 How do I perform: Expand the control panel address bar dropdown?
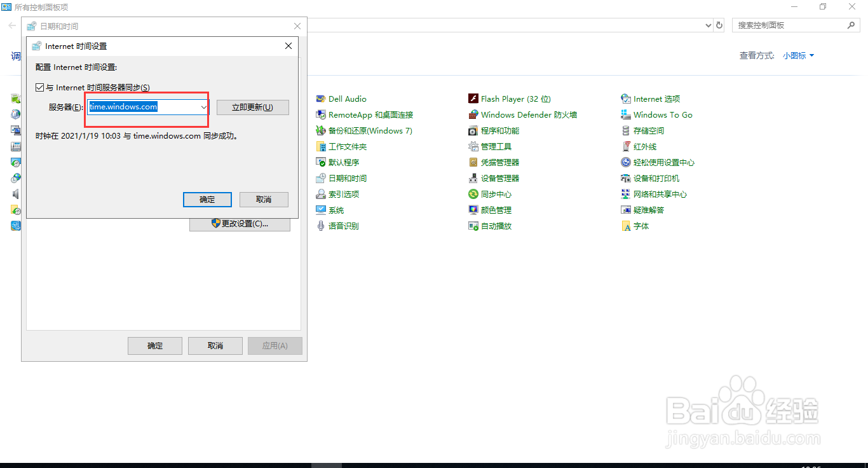709,25
